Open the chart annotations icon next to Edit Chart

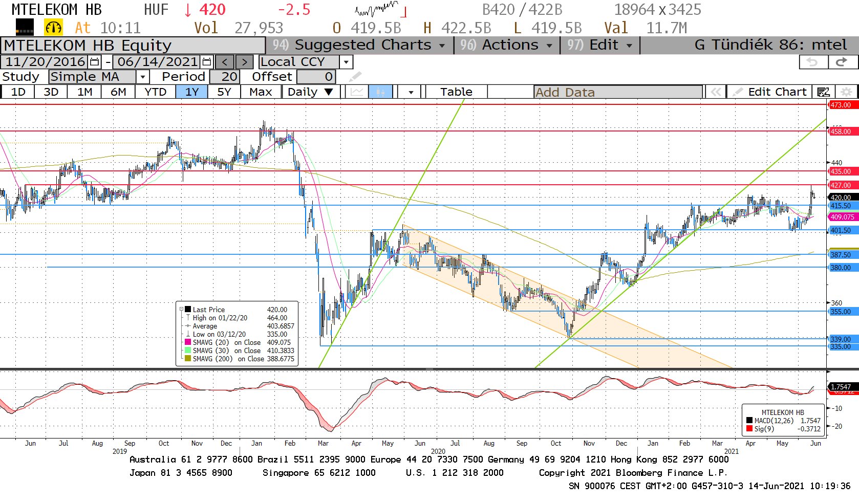coord(823,92)
